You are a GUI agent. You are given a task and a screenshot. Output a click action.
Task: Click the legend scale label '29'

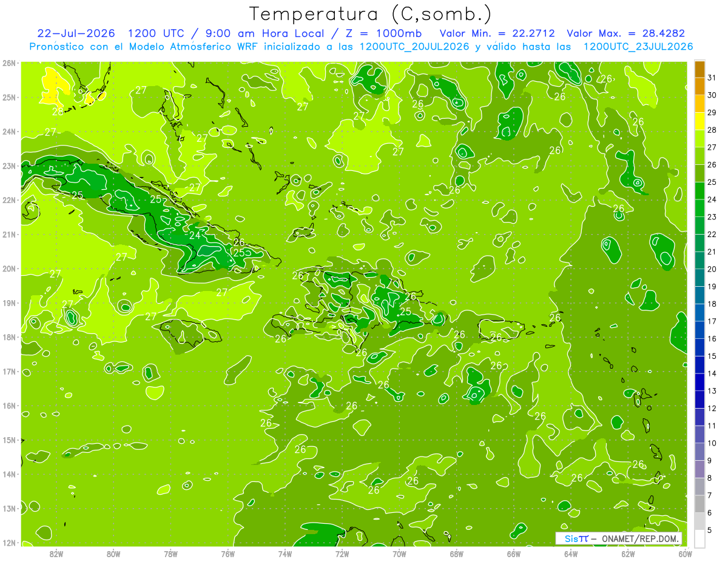pyautogui.click(x=712, y=113)
